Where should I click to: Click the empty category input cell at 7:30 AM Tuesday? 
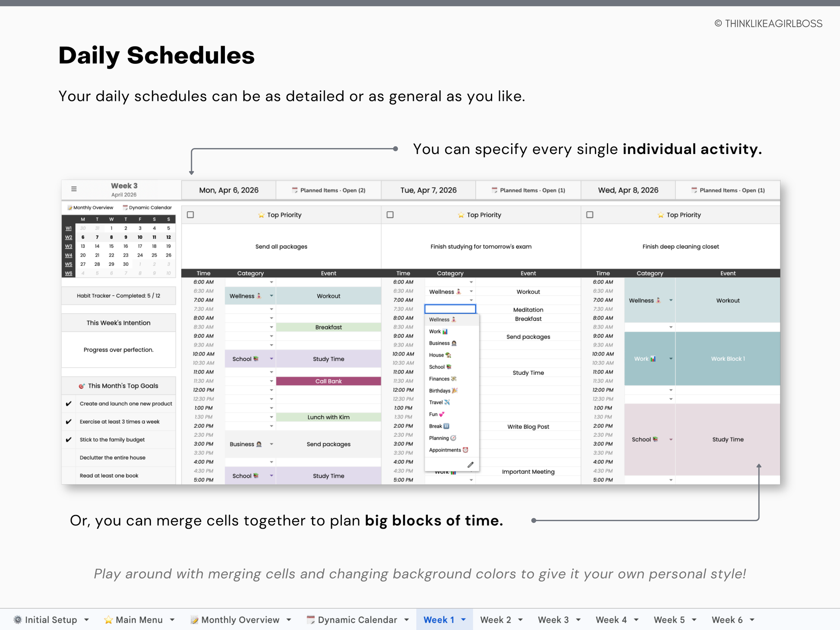[x=450, y=309]
